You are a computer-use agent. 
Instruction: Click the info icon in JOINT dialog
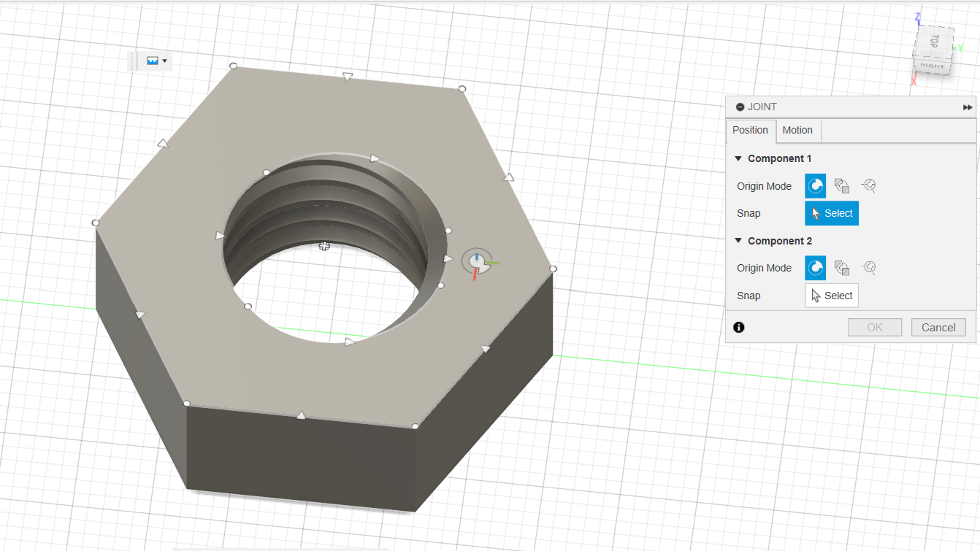(739, 328)
